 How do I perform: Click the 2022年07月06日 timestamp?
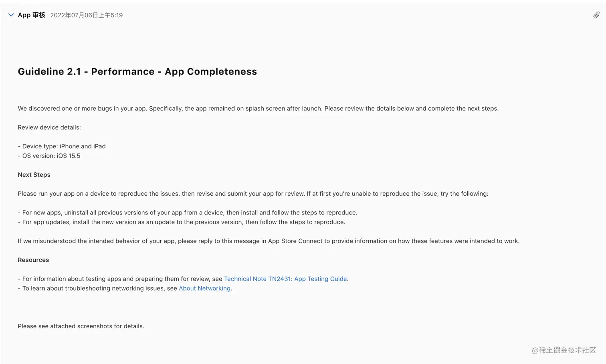click(86, 15)
